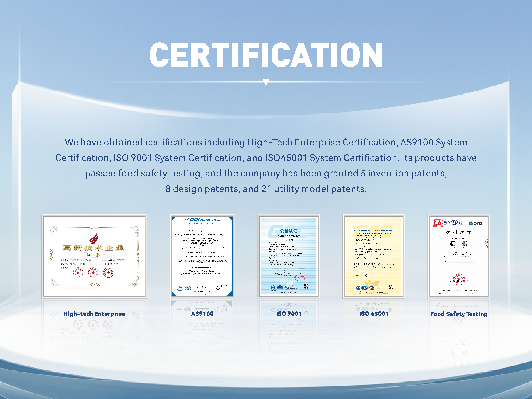Click the AS9100 caption text
The image size is (532, 399).
click(x=202, y=314)
